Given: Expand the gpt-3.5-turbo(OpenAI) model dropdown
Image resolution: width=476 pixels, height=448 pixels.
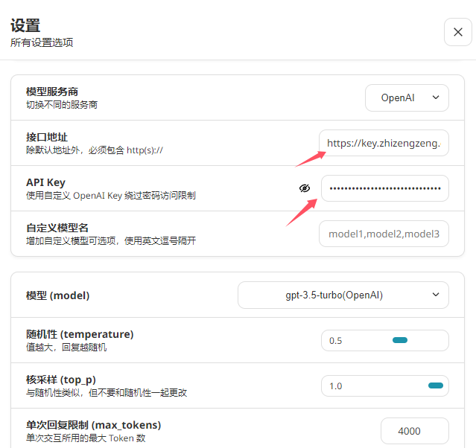Looking at the screenshot, I should (343, 295).
